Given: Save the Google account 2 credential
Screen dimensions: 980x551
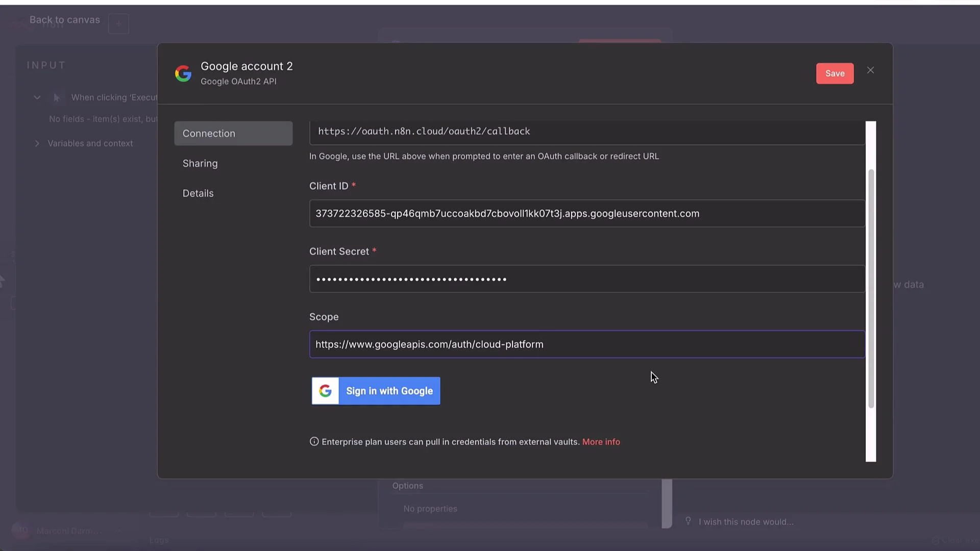Looking at the screenshot, I should (x=835, y=73).
